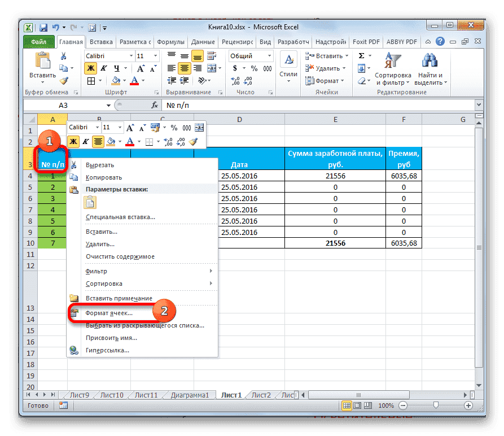Click the Percent style icon
This screenshot has width=504, height=436.
[x=254, y=68]
